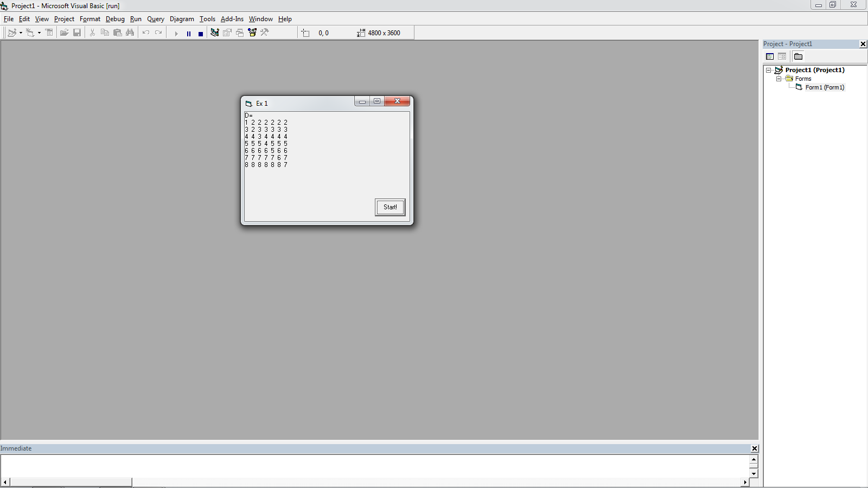Click the Immediate window scroll right arrow

pos(745,482)
